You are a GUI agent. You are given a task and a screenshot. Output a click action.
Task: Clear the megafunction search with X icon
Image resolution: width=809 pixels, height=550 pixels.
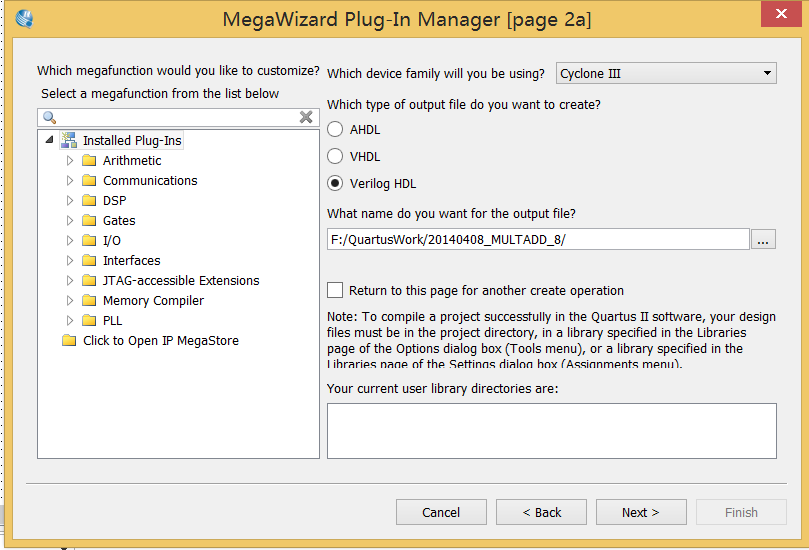[x=306, y=117]
